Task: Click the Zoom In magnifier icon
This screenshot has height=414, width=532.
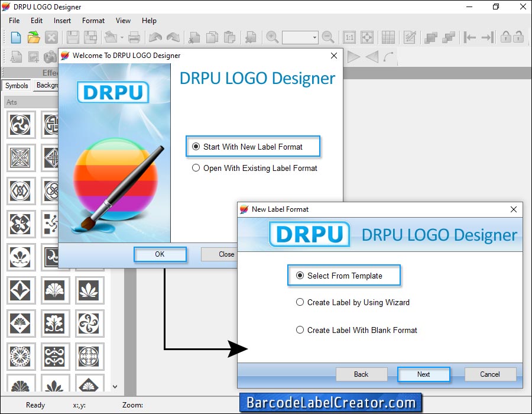Action: tap(272, 37)
